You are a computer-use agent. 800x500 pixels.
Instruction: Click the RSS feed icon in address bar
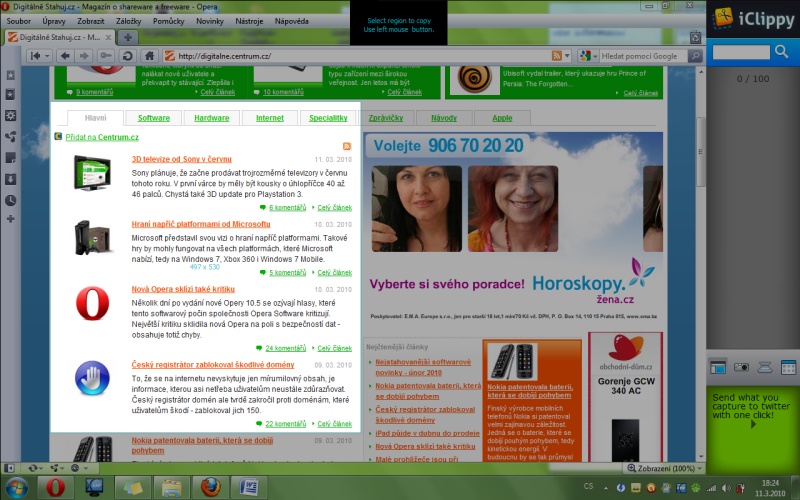point(557,56)
